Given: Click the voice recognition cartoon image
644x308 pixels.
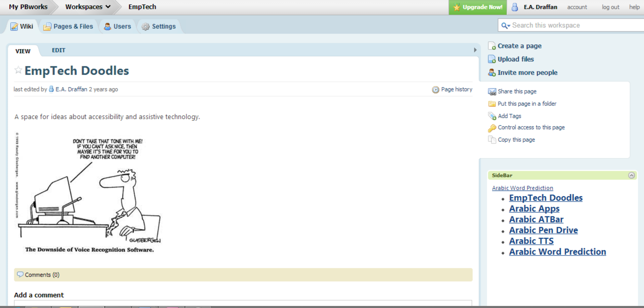Looking at the screenshot, I should (89, 193).
